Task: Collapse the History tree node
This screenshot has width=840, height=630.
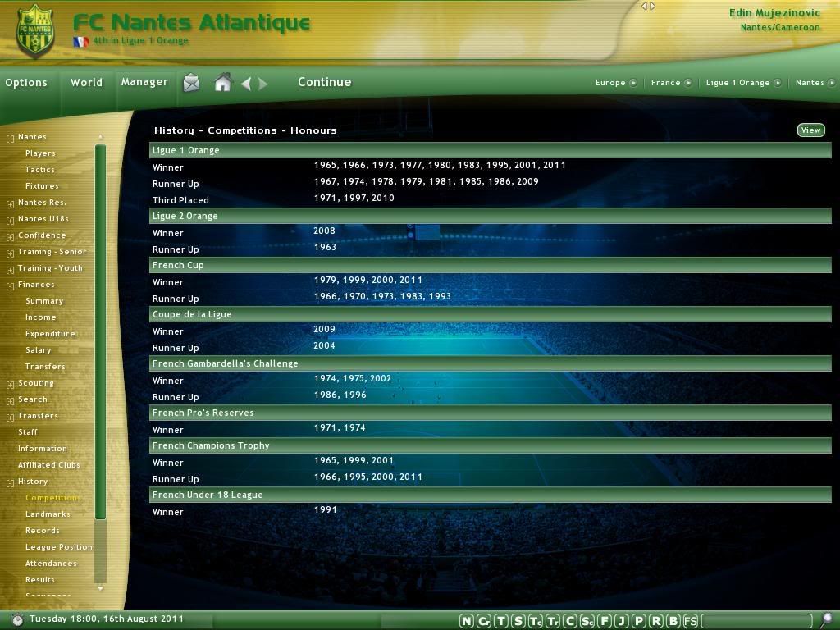Action: click(x=10, y=483)
